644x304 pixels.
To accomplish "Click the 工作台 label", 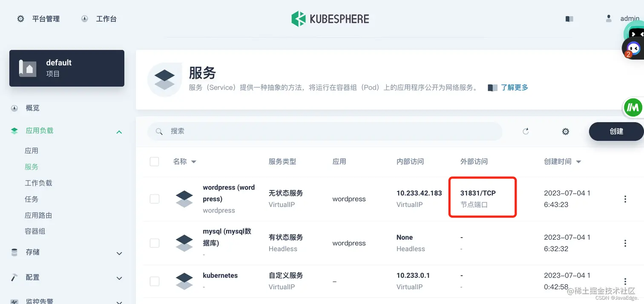I will point(106,19).
